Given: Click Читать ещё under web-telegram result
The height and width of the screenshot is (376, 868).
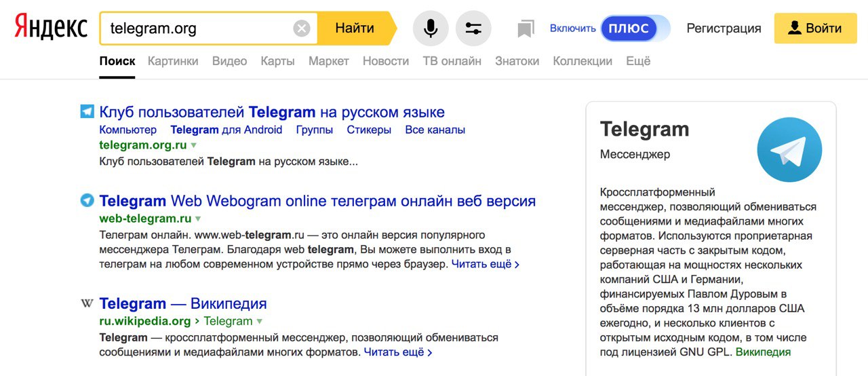Looking at the screenshot, I should pyautogui.click(x=486, y=264).
